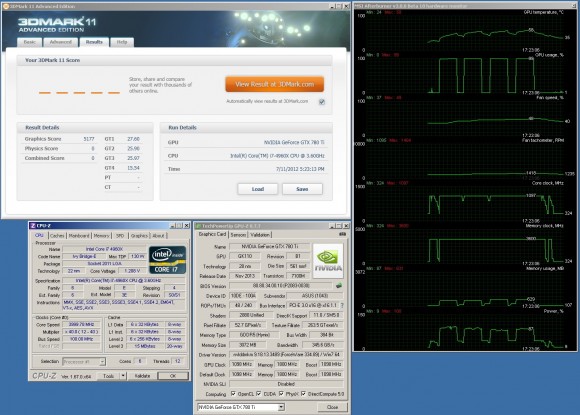Click the Memory clock MHz graph

point(464,246)
